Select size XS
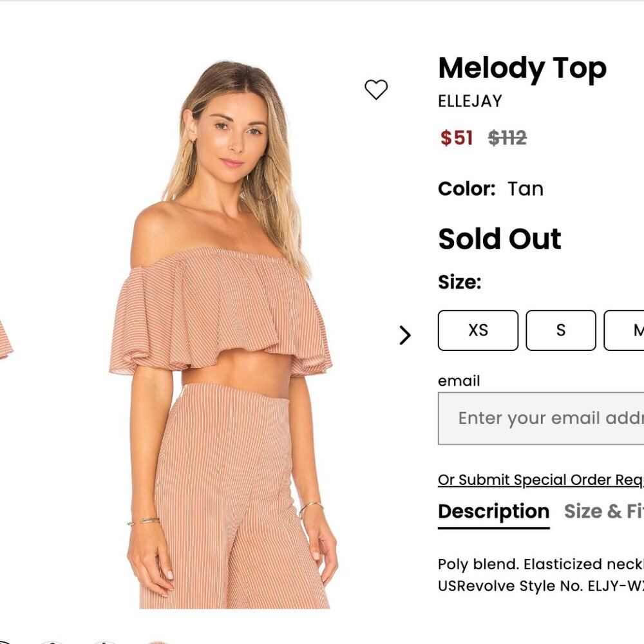This screenshot has width=644, height=644. (x=478, y=330)
